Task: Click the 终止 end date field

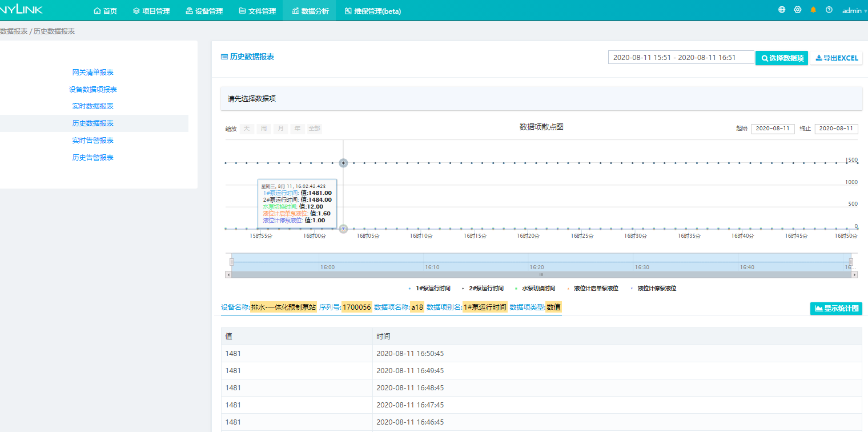Action: pos(836,129)
